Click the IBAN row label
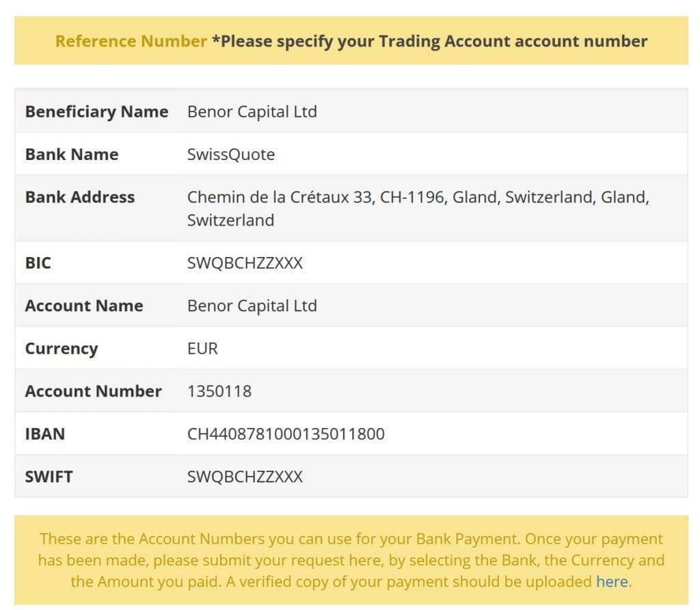The image size is (700, 610). pos(45,434)
